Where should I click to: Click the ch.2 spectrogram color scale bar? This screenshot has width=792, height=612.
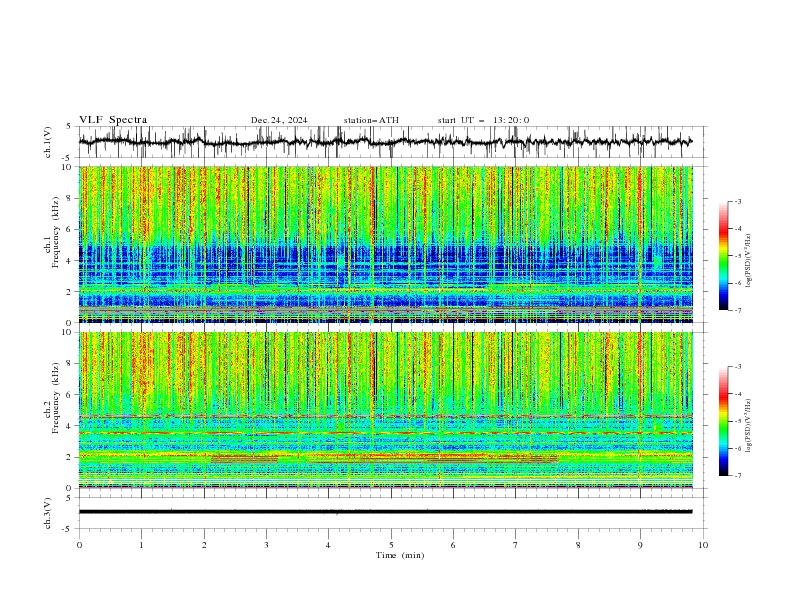(723, 421)
